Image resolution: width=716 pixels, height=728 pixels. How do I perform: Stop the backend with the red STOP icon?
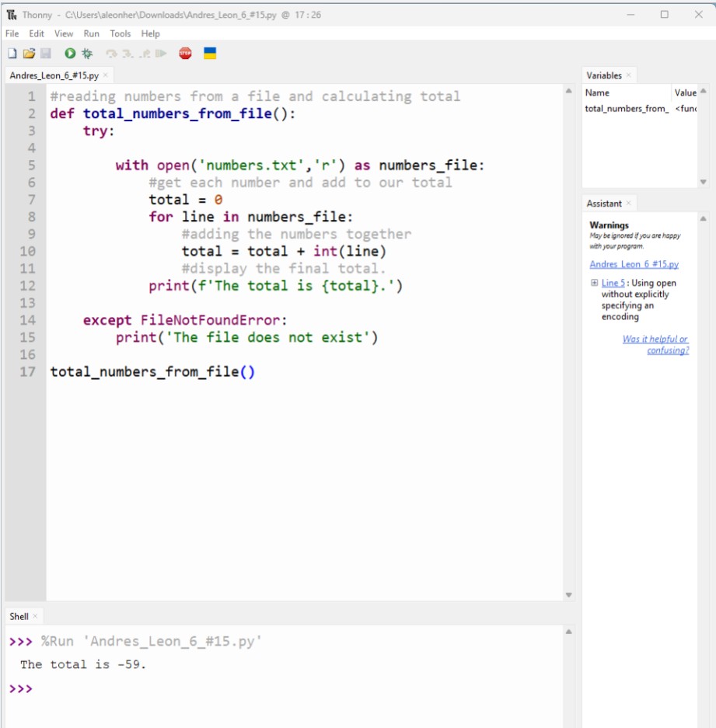185,54
